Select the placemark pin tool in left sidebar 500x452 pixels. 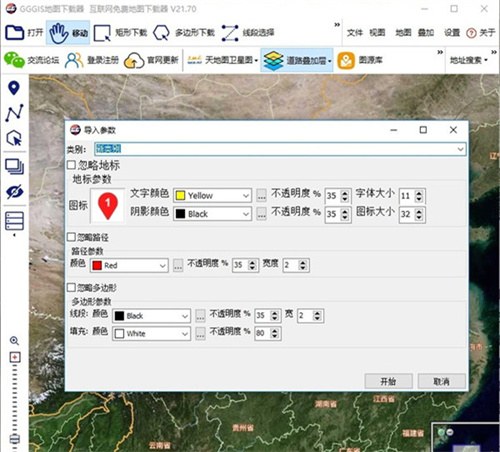(14, 88)
